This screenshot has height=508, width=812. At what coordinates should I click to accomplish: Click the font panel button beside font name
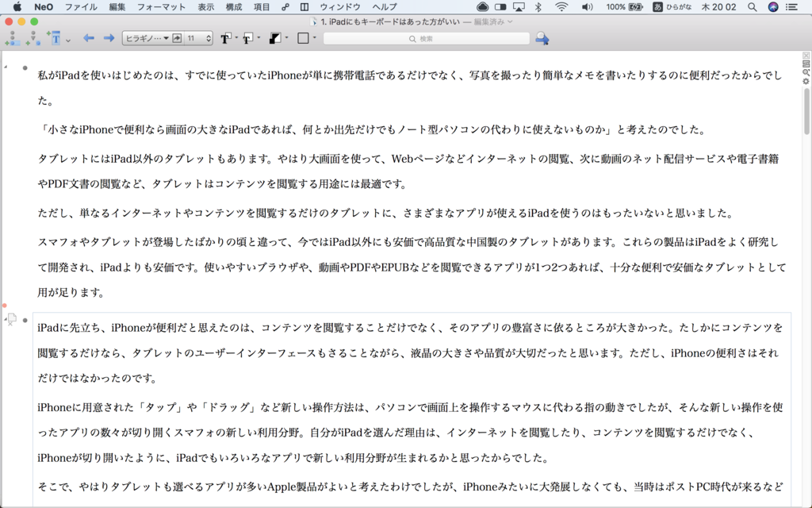(177, 38)
